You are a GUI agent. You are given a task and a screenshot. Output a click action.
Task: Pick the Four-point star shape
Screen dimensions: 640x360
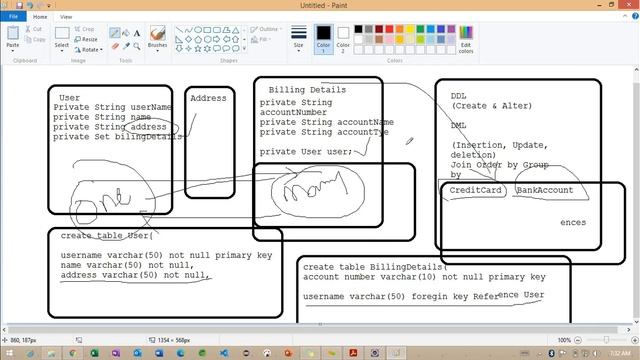(189, 49)
